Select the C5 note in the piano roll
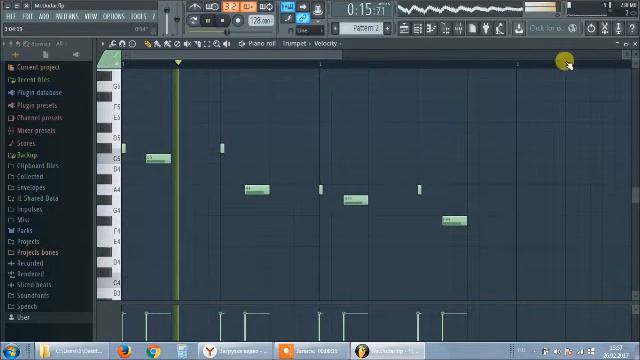The height and width of the screenshot is (360, 640). [158, 158]
